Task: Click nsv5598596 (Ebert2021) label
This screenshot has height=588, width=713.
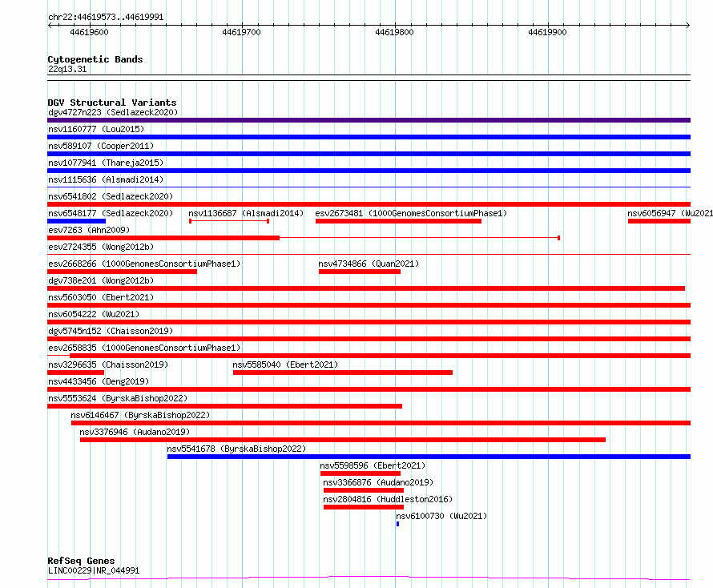Action: 373,465
